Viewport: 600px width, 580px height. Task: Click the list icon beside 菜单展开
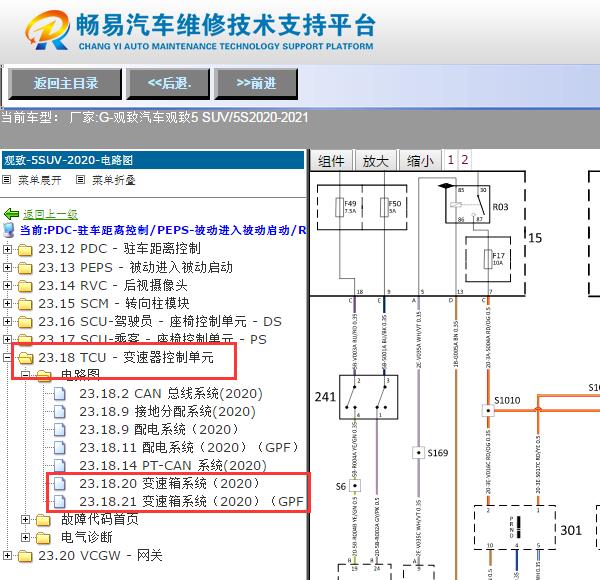pyautogui.click(x=7, y=179)
